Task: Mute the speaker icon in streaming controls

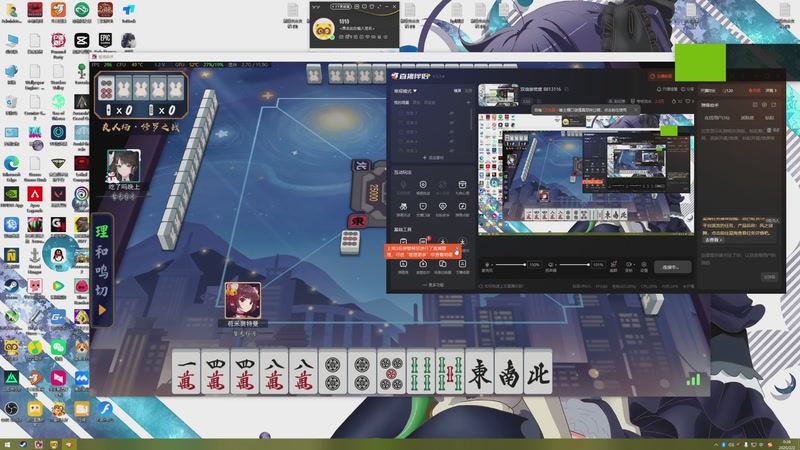Action: [551, 265]
